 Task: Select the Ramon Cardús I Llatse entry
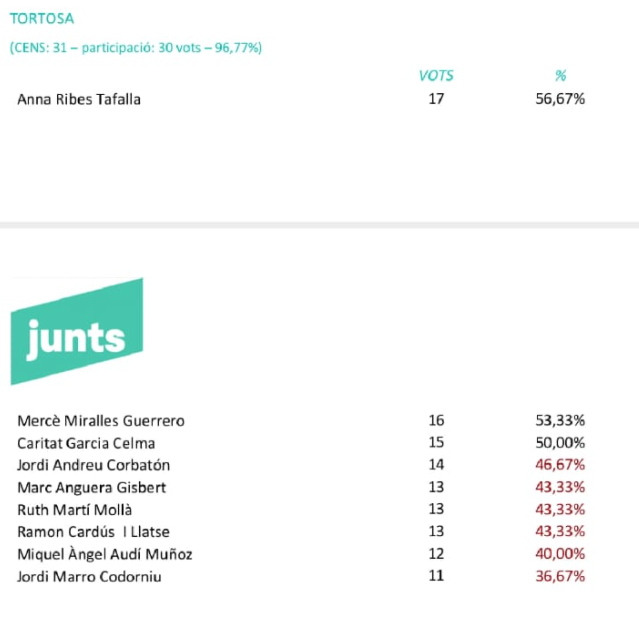pos(93,532)
